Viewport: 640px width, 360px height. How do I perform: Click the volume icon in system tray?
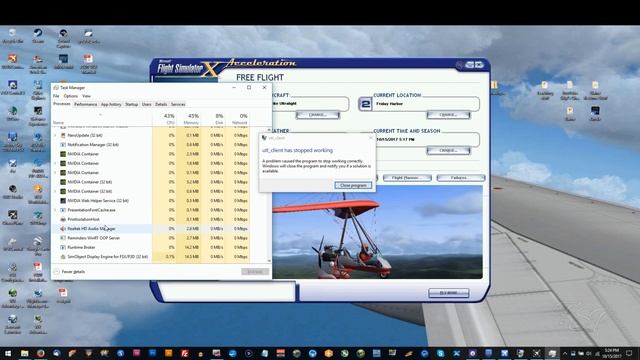point(589,353)
